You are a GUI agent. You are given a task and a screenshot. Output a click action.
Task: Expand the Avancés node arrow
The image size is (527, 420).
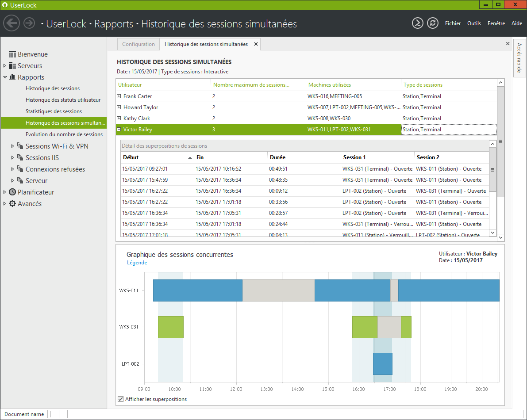[x=5, y=203]
